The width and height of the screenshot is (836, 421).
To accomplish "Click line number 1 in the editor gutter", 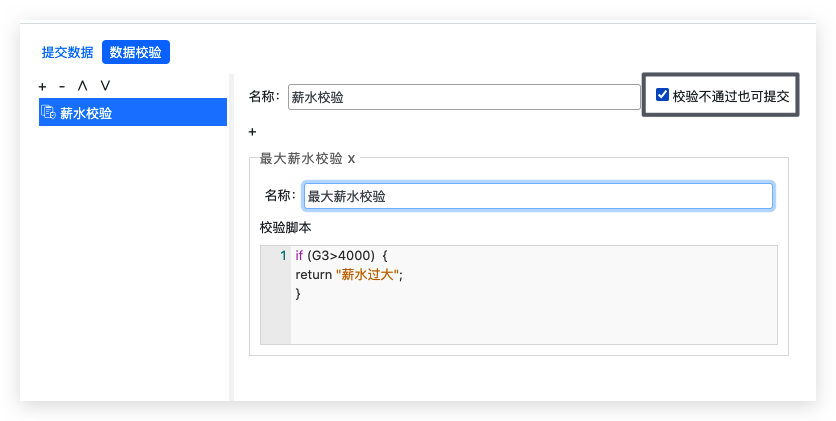I will [283, 256].
